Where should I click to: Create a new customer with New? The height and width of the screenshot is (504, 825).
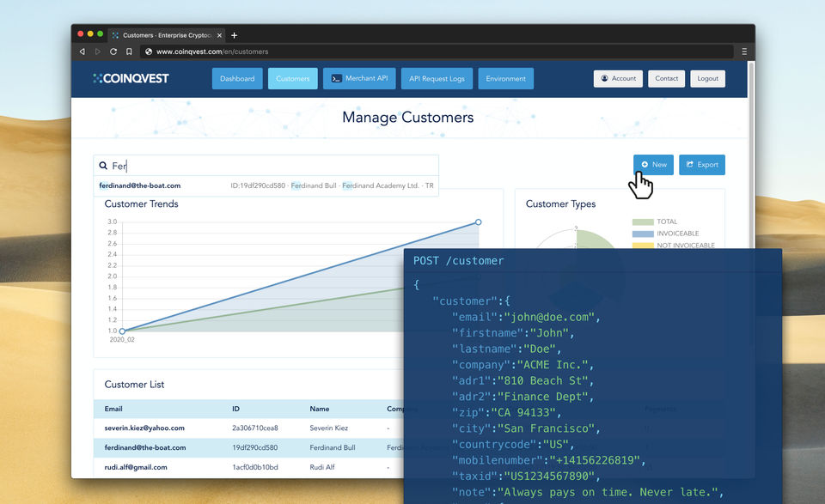tap(653, 165)
